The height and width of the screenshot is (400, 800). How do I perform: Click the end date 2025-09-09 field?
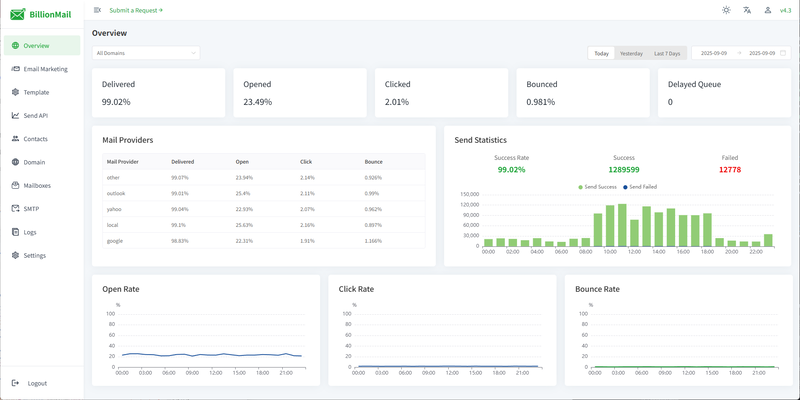point(762,53)
